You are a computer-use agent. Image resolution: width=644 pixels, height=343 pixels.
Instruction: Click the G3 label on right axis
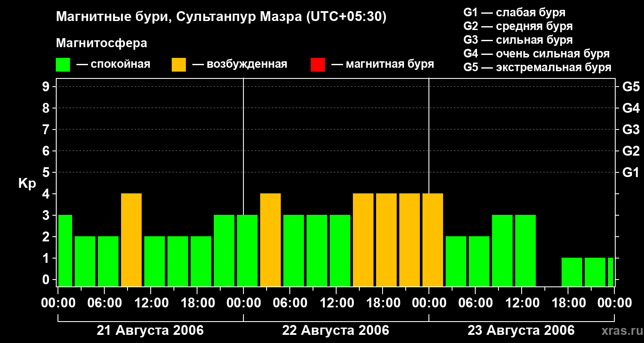631,130
